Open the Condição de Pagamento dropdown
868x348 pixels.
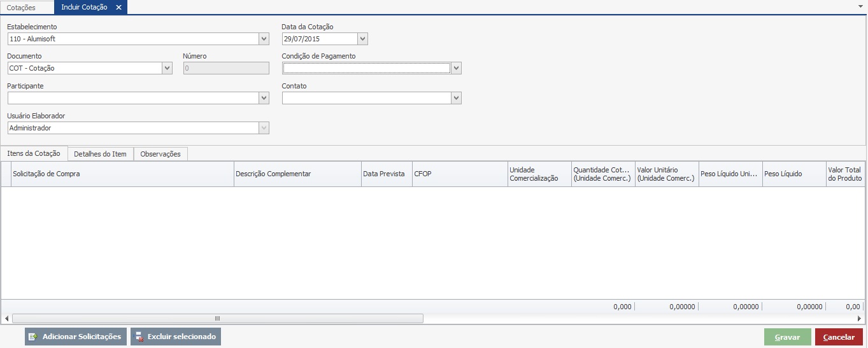[x=456, y=68]
